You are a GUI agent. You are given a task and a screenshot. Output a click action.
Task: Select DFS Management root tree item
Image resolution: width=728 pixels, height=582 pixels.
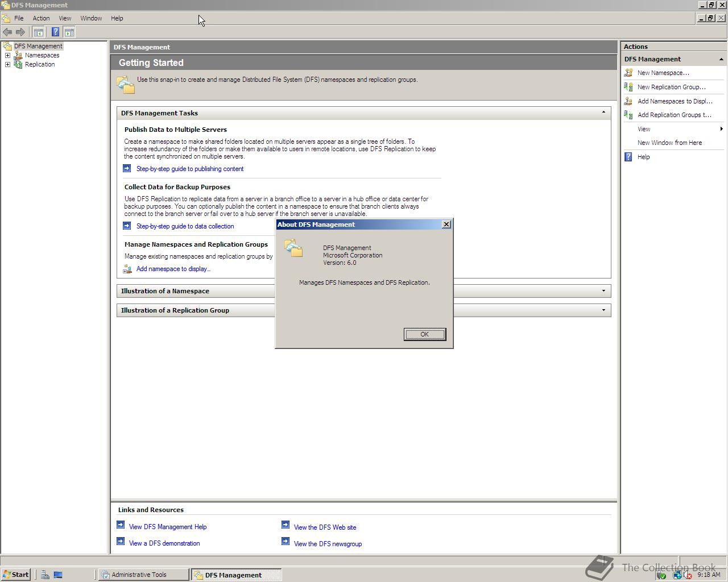pyautogui.click(x=38, y=46)
